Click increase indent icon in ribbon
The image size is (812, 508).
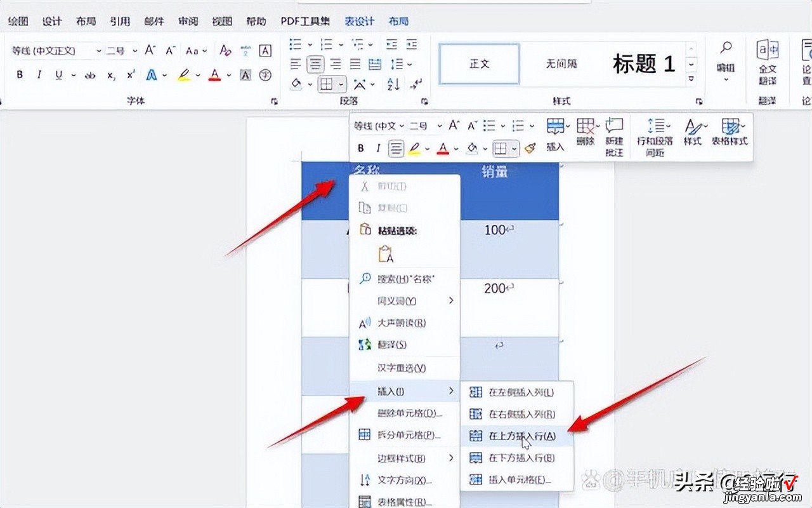pyautogui.click(x=412, y=44)
